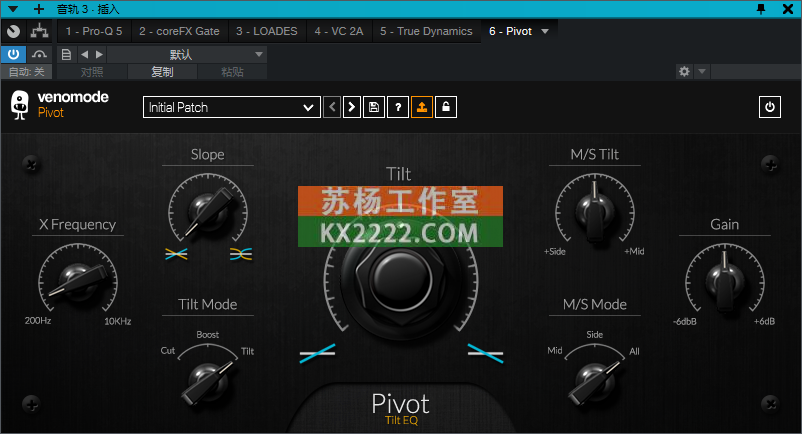The width and height of the screenshot is (802, 434).
Task: Select the Tilt option in Tilt Mode
Action: pyautogui.click(x=248, y=351)
